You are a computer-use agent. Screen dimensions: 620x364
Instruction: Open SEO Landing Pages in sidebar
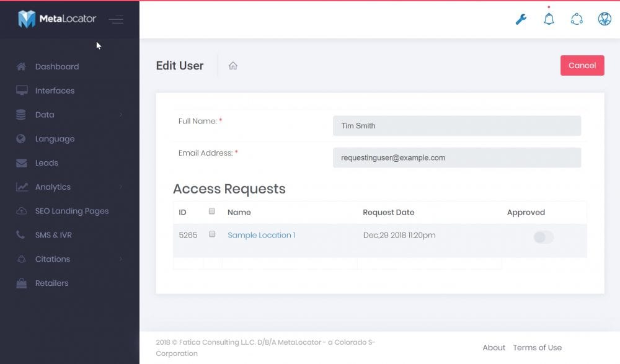coord(71,211)
